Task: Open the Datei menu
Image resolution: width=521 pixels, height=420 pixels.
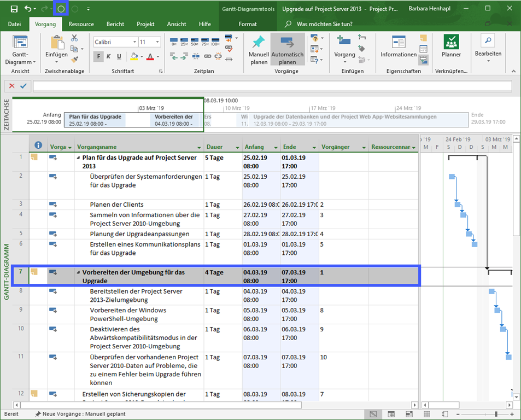Action: pos(15,24)
